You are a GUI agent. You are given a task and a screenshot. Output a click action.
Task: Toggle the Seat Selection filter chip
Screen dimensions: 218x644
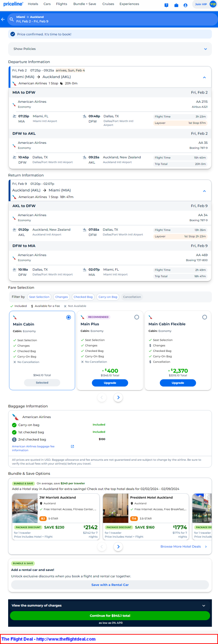coord(39,297)
